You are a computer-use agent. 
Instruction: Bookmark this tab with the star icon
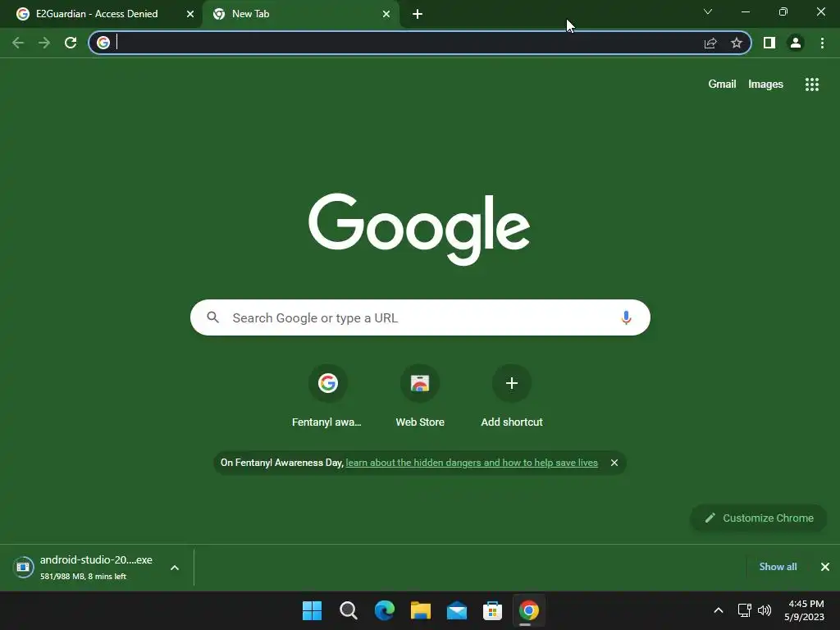click(x=737, y=43)
